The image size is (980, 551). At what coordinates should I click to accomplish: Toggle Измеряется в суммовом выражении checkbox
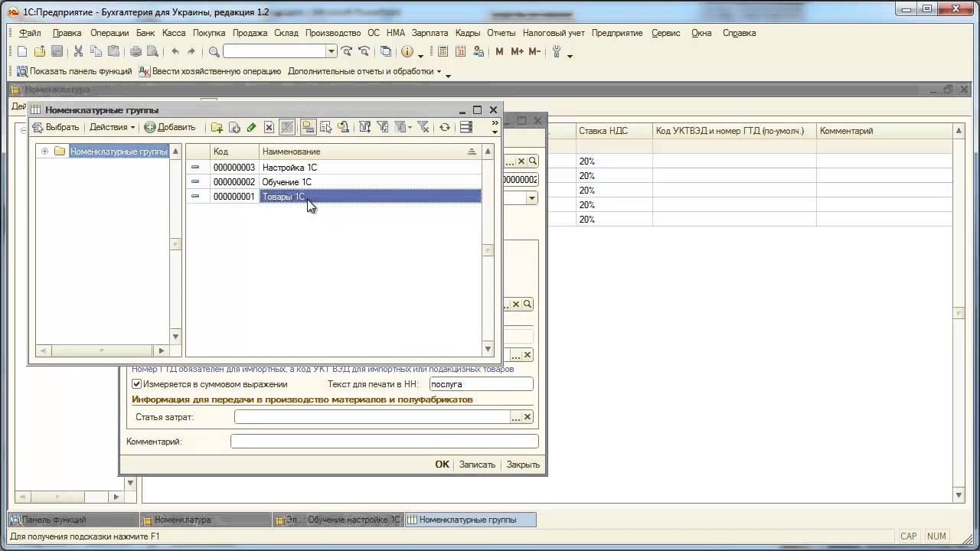click(137, 384)
